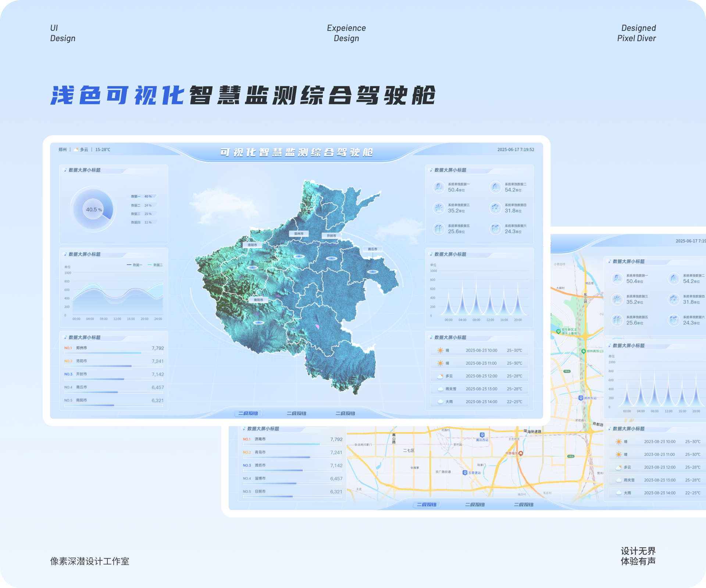Click the NO.4 商丘市 ranking row
The image size is (706, 588).
114,389
